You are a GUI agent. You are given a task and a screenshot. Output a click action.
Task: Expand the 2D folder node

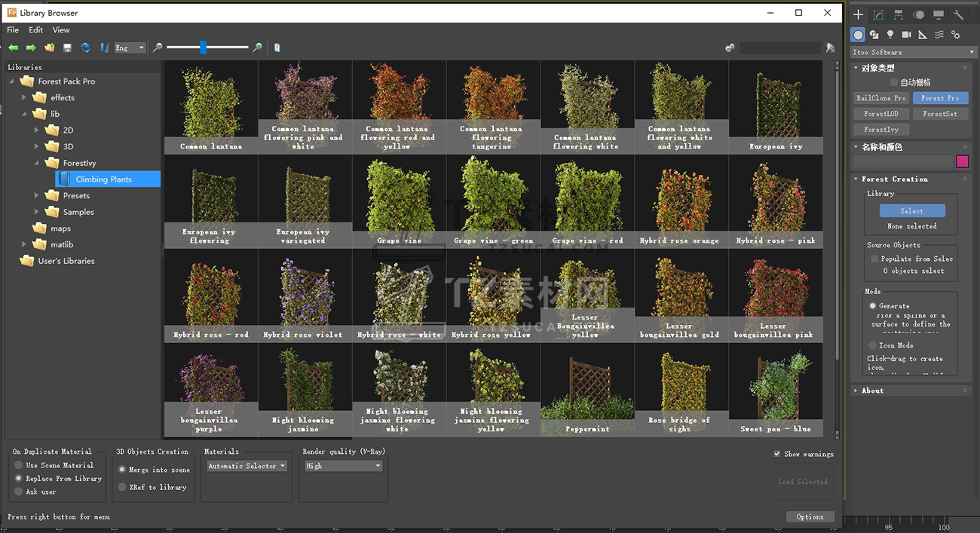click(x=37, y=130)
